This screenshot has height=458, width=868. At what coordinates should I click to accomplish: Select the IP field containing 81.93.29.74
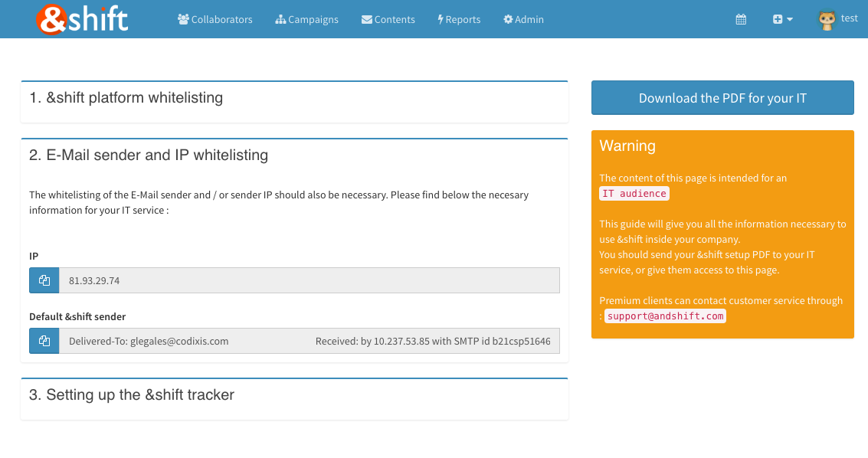pyautogui.click(x=310, y=280)
